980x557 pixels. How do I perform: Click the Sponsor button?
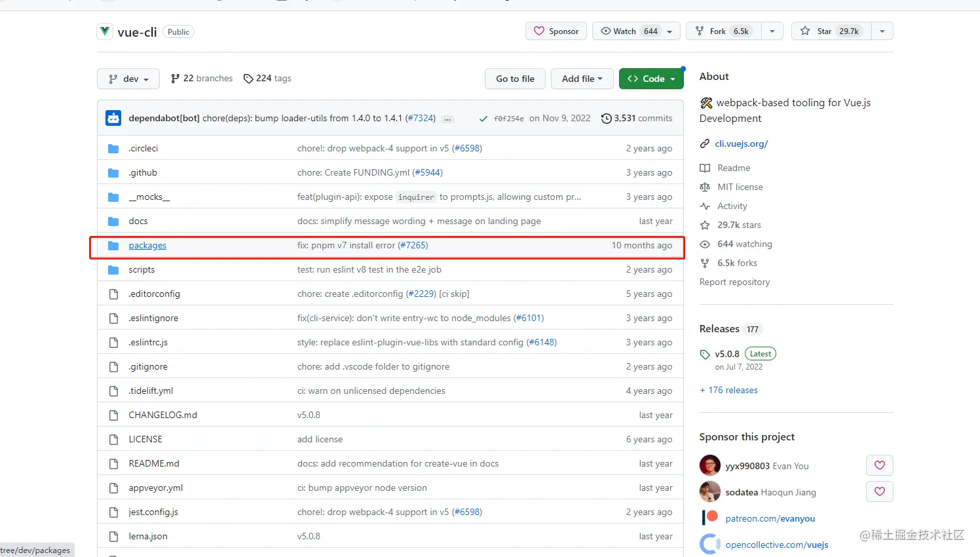tap(556, 31)
